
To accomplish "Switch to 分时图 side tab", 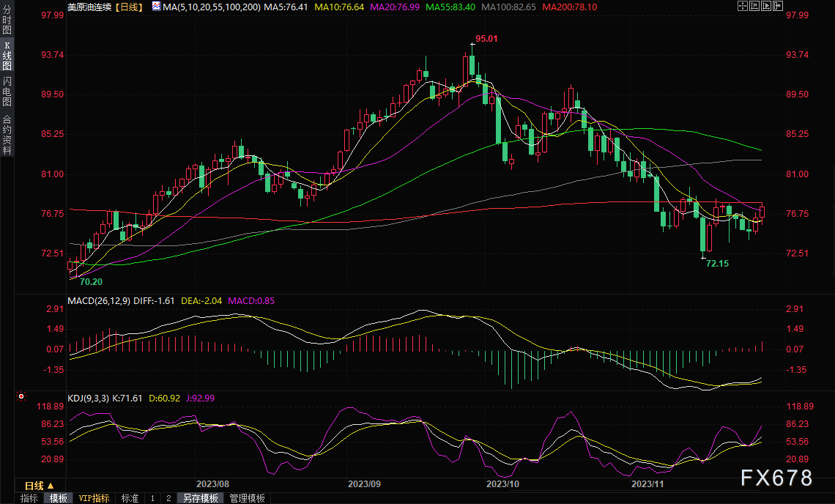I will 7,20.
